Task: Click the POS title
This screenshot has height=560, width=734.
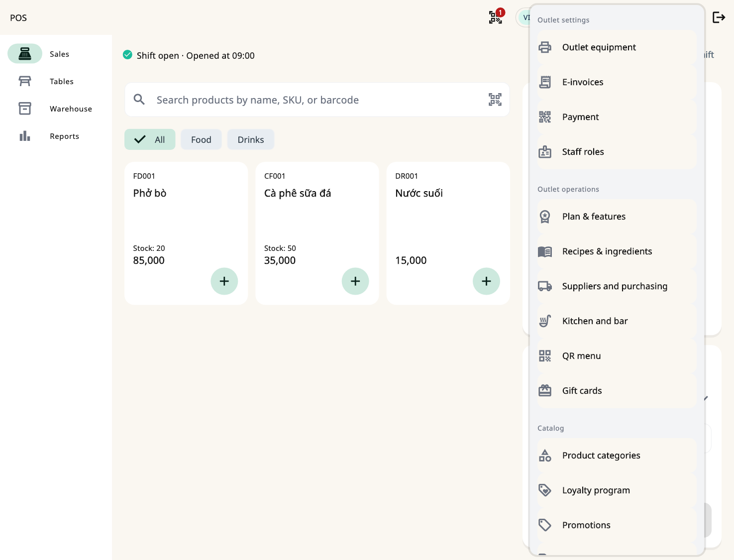Action: pos(18,18)
